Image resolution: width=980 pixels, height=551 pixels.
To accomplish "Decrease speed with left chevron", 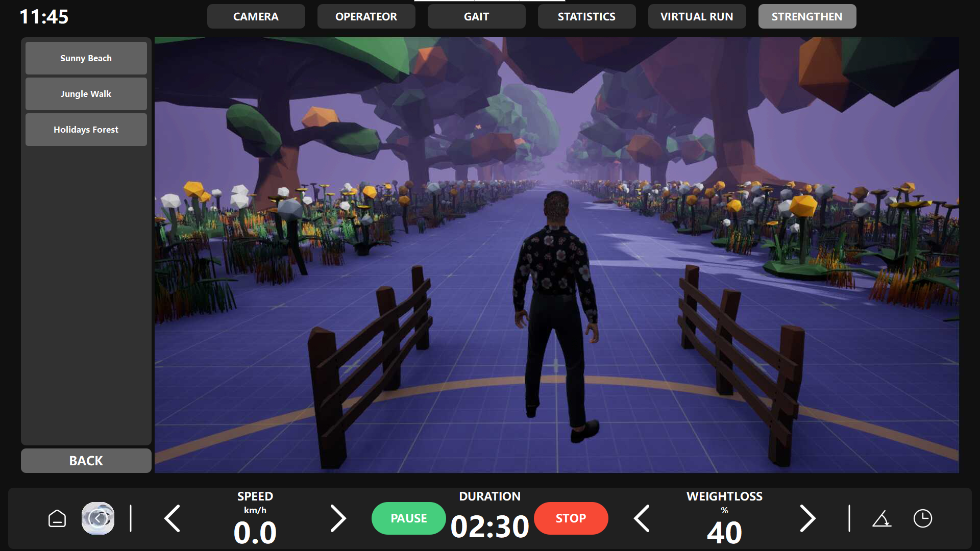I will tap(173, 519).
